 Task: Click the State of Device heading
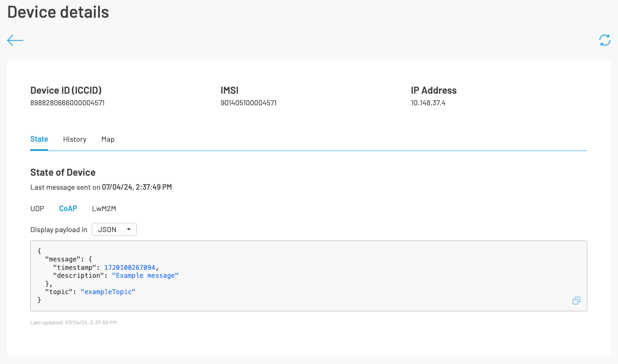63,172
